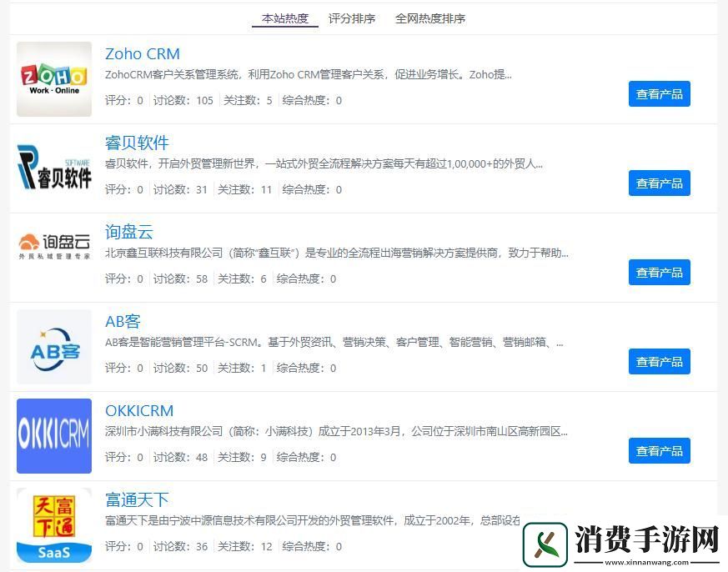Viewport: 728px width, 572px height.
Task: Click 查看产品 button for Zoho CRM
Action: [659, 94]
